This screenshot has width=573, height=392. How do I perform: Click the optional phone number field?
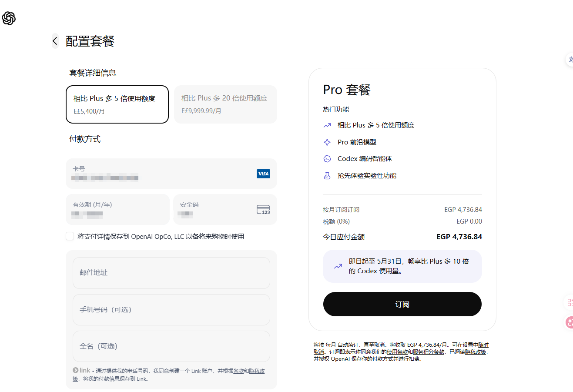(x=171, y=310)
